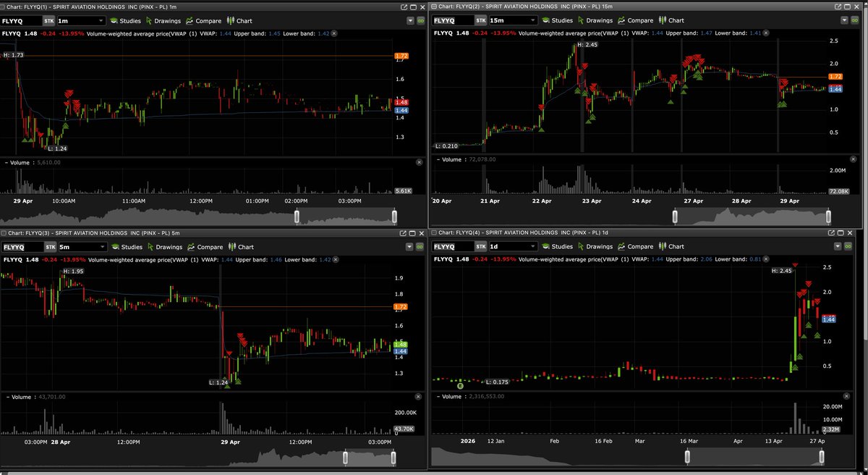The width and height of the screenshot is (868, 475).
Task: Open Drawings tools in the 1d chart
Action: click(x=595, y=246)
